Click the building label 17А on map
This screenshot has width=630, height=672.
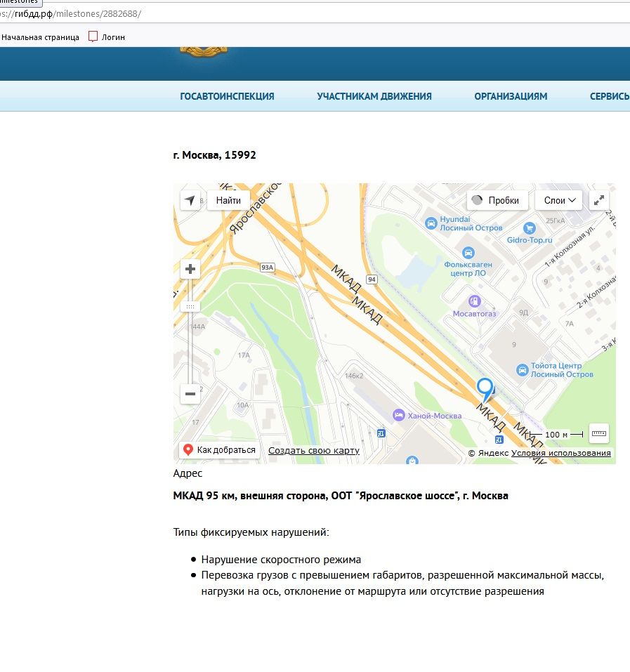pos(244,355)
